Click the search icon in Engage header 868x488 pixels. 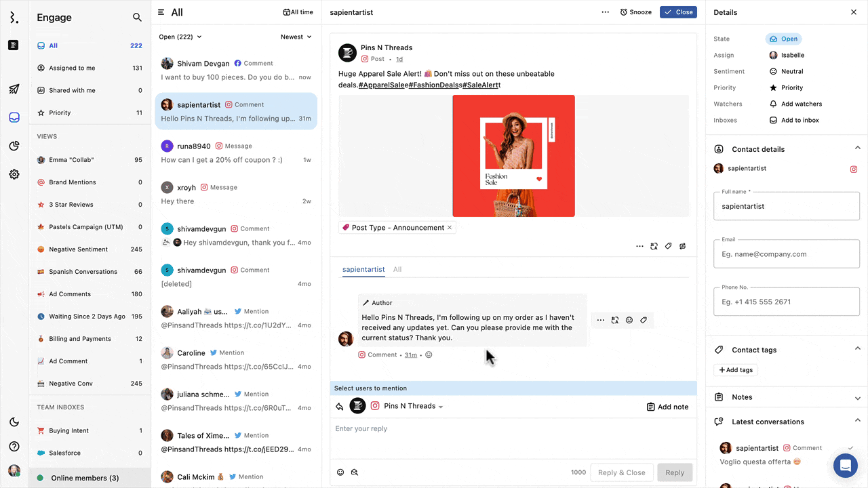[x=137, y=18]
